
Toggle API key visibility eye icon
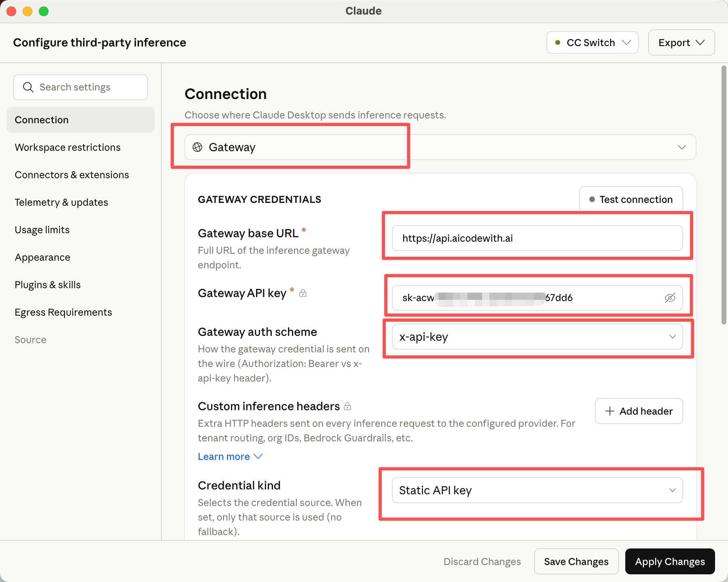point(670,298)
